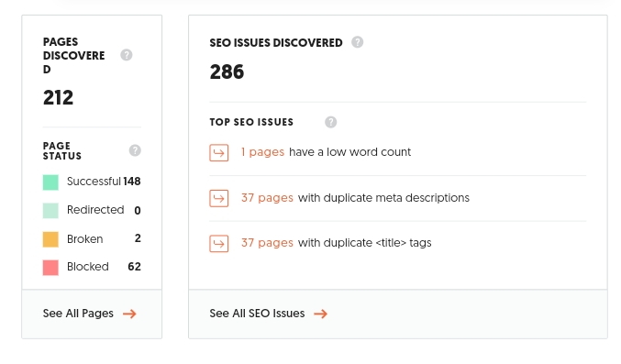Select the light green Redirected swatch

click(x=50, y=211)
